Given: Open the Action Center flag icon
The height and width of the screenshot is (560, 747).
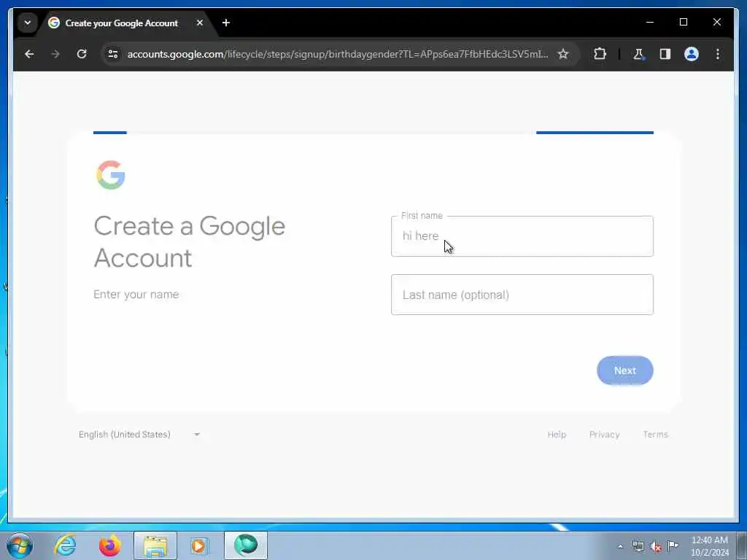Looking at the screenshot, I should pyautogui.click(x=673, y=545).
